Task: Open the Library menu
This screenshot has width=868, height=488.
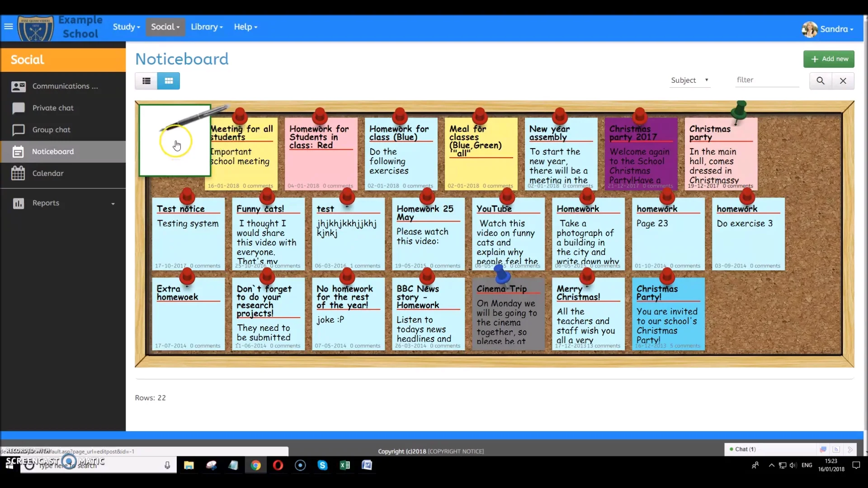Action: pos(207,27)
